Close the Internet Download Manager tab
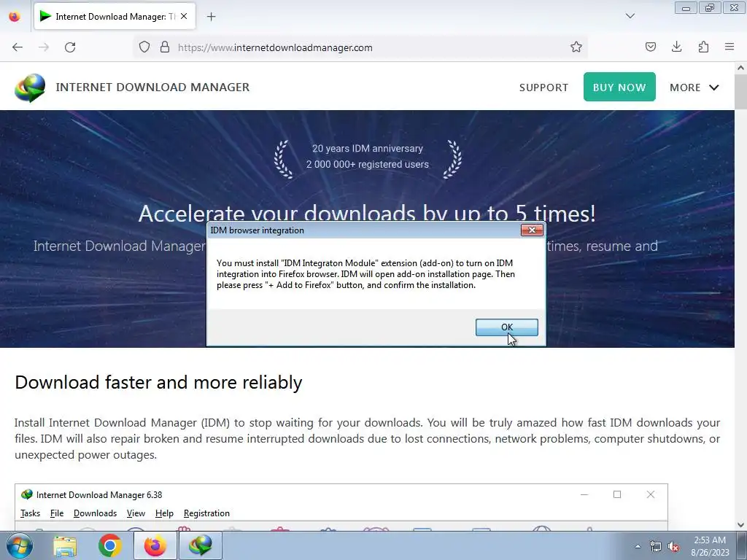 [184, 16]
